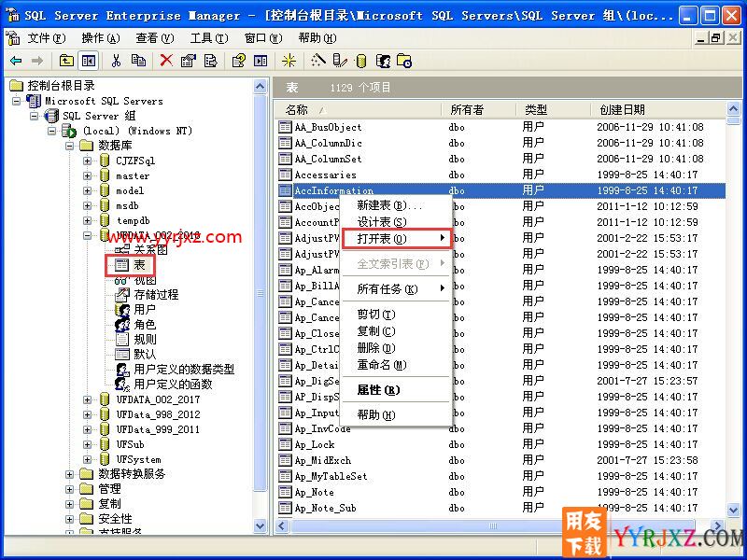This screenshot has height=560, width=747.
Task: Select the 用户定义的数据类型 tree node
Action: coord(184,369)
